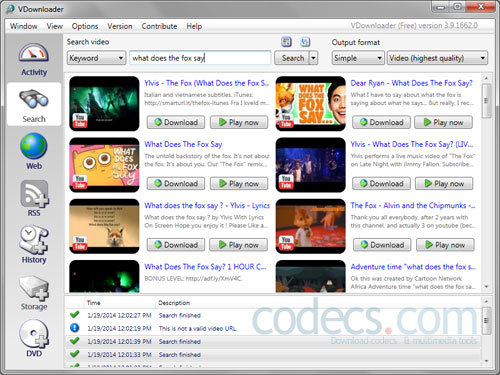This screenshot has width=500, height=375.
Task: Open the Version menu
Action: click(120, 26)
